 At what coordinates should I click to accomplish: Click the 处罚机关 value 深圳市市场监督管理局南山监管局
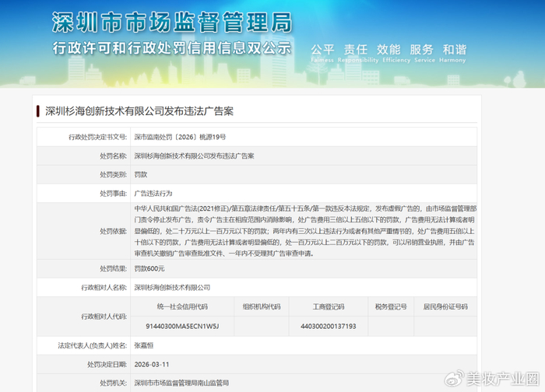(x=182, y=383)
